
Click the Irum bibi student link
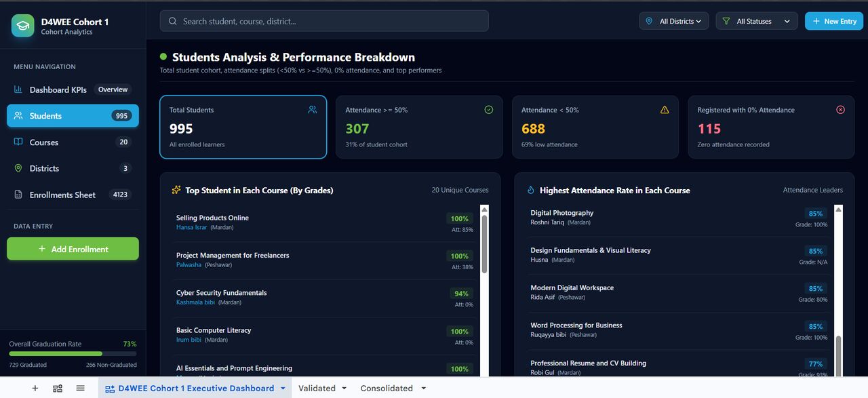point(189,340)
